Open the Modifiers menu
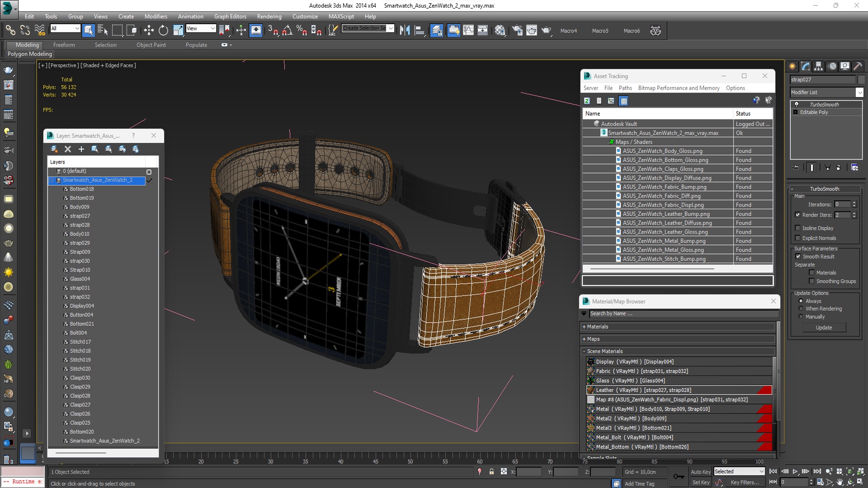The image size is (868, 488). click(156, 16)
